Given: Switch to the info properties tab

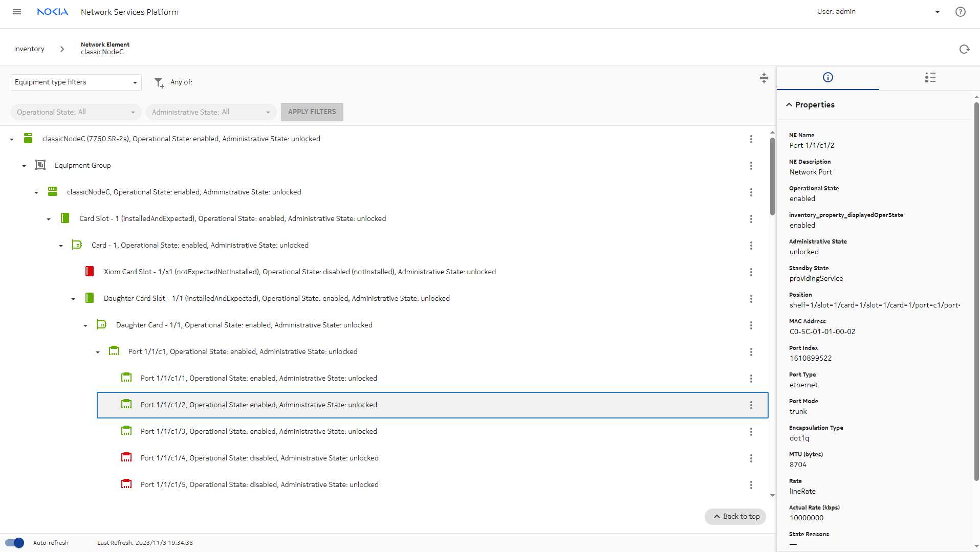Looking at the screenshot, I should point(827,77).
